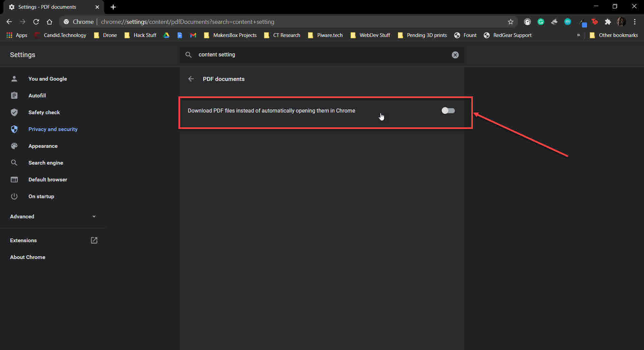The width and height of the screenshot is (644, 350).
Task: Go back from PDF documents page
Action: 191,79
